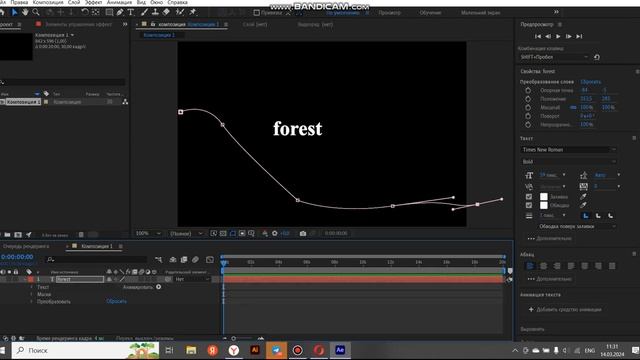Select the arrow Selection tool
The height and width of the screenshot is (360, 640).
(15, 12)
